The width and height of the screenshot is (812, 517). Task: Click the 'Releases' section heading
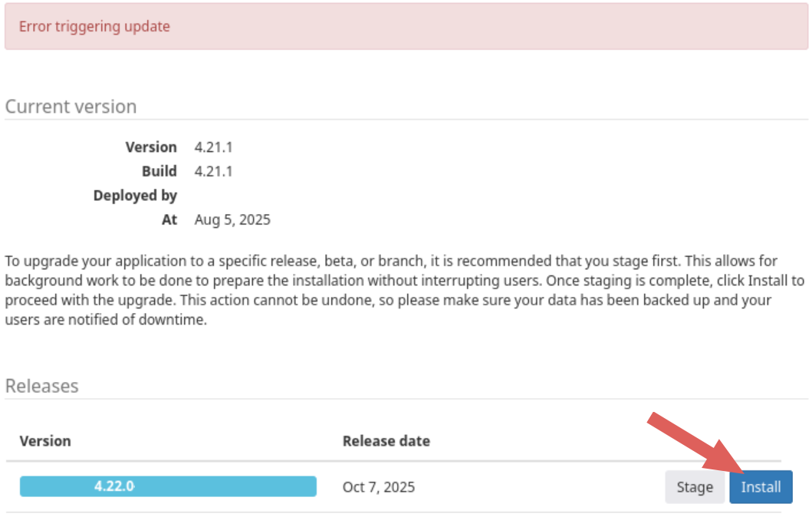pyautogui.click(x=41, y=386)
